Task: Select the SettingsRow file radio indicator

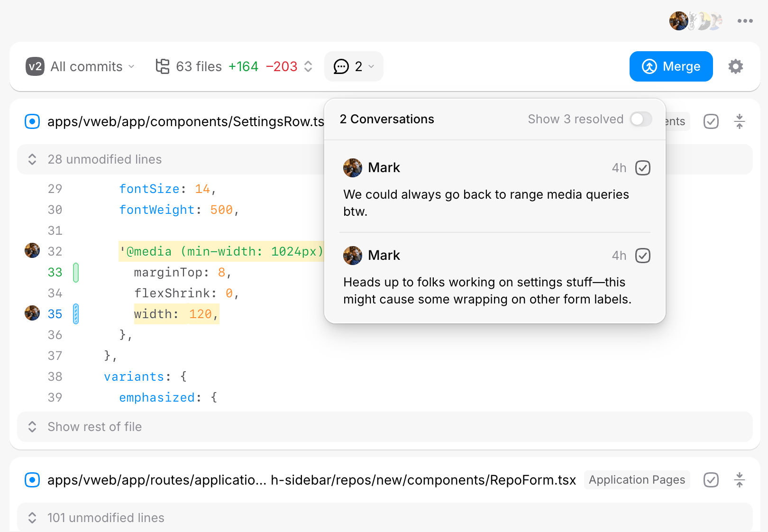Action: click(32, 121)
